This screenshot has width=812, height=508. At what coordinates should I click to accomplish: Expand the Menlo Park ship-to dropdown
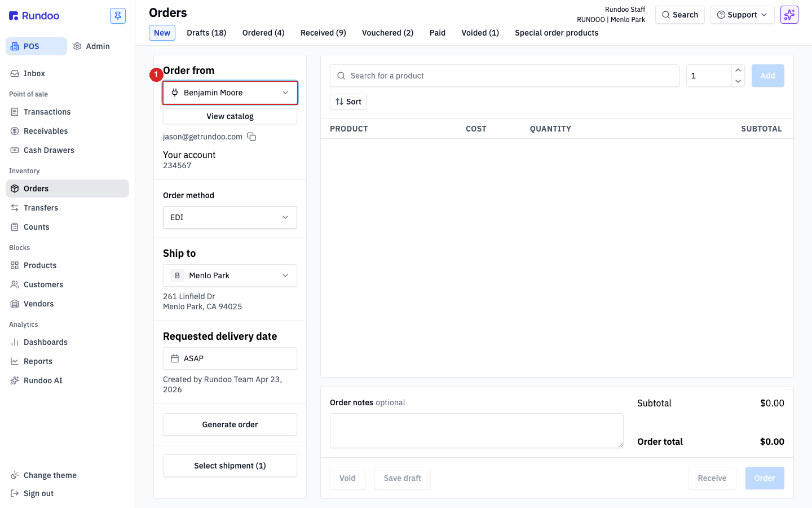[230, 275]
